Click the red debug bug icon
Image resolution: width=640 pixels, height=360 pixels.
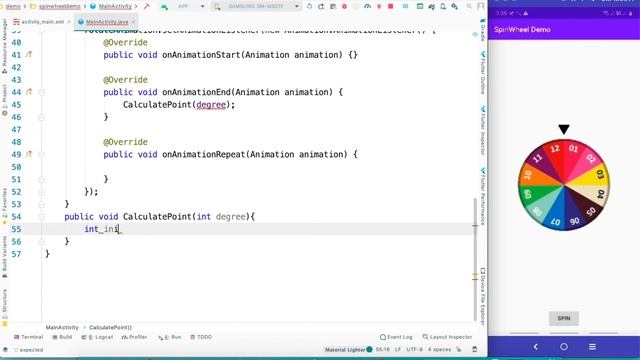pyautogui.click(x=344, y=6)
